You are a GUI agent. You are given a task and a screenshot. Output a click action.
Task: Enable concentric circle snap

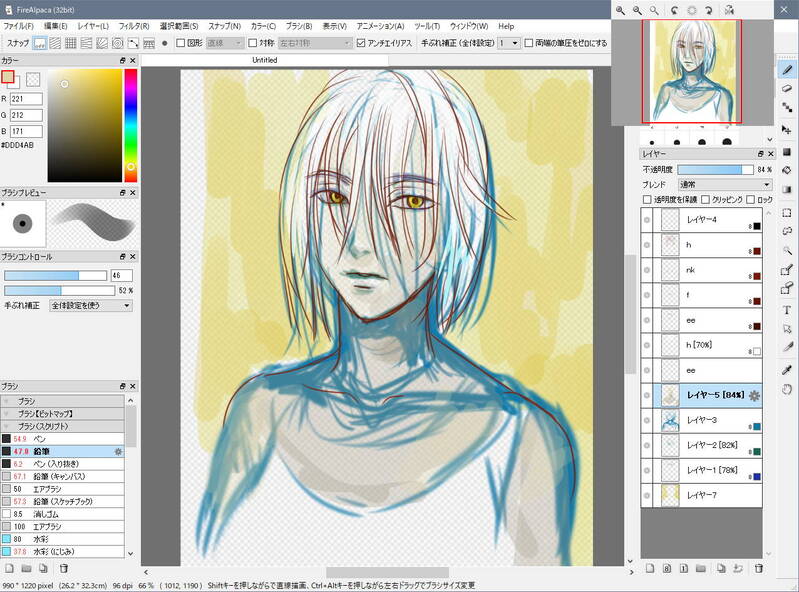click(x=118, y=43)
